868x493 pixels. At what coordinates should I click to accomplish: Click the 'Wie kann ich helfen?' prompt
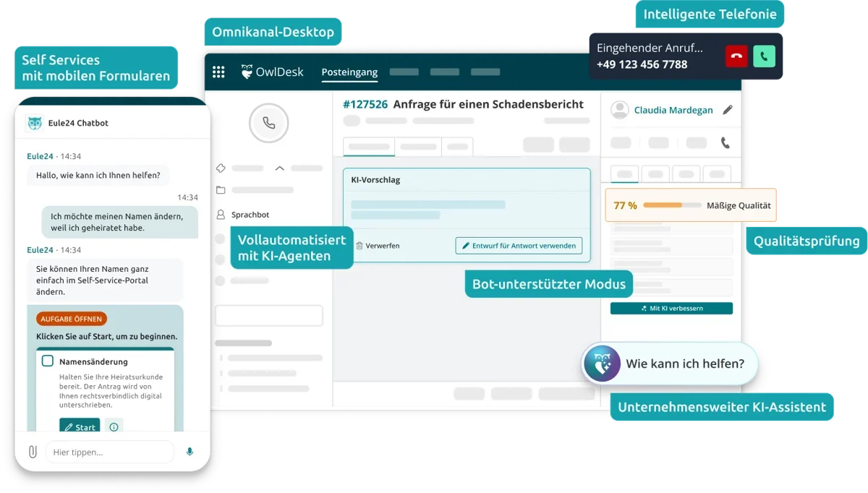(685, 364)
